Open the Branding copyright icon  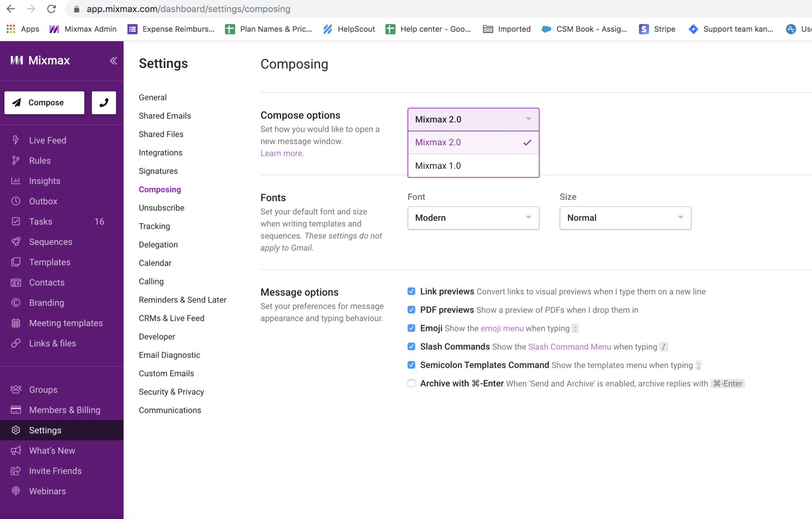15,302
